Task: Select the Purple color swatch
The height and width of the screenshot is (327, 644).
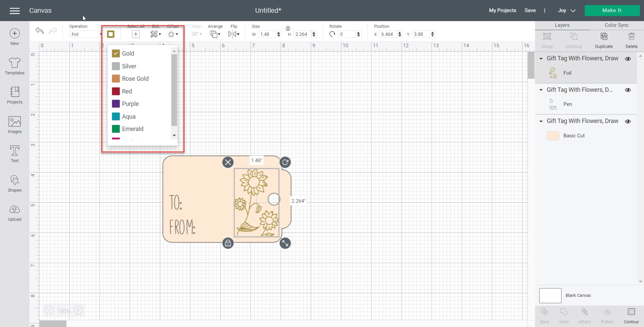Action: click(x=116, y=104)
